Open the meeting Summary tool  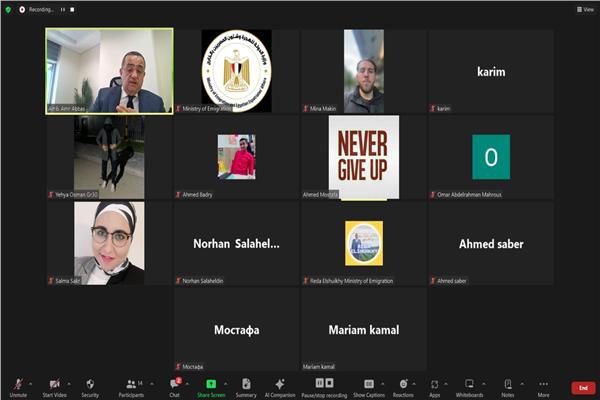[x=246, y=387]
